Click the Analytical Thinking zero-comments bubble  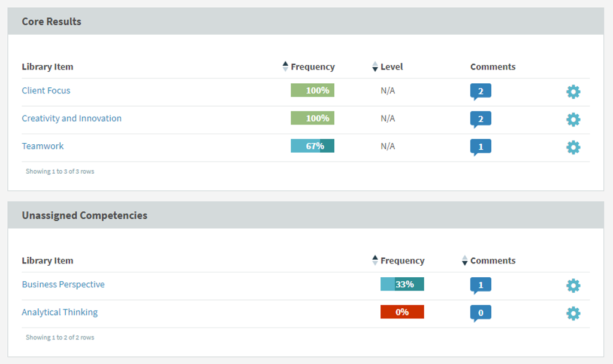tap(481, 313)
